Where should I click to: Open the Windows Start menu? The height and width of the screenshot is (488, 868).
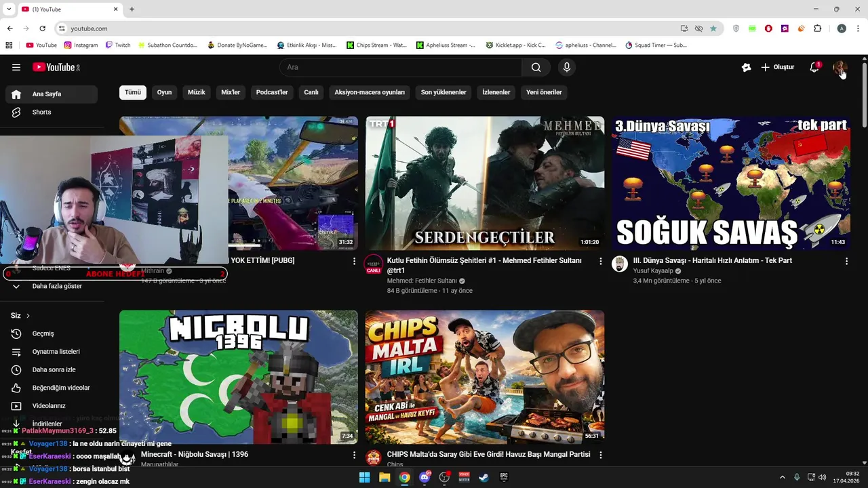tap(364, 477)
